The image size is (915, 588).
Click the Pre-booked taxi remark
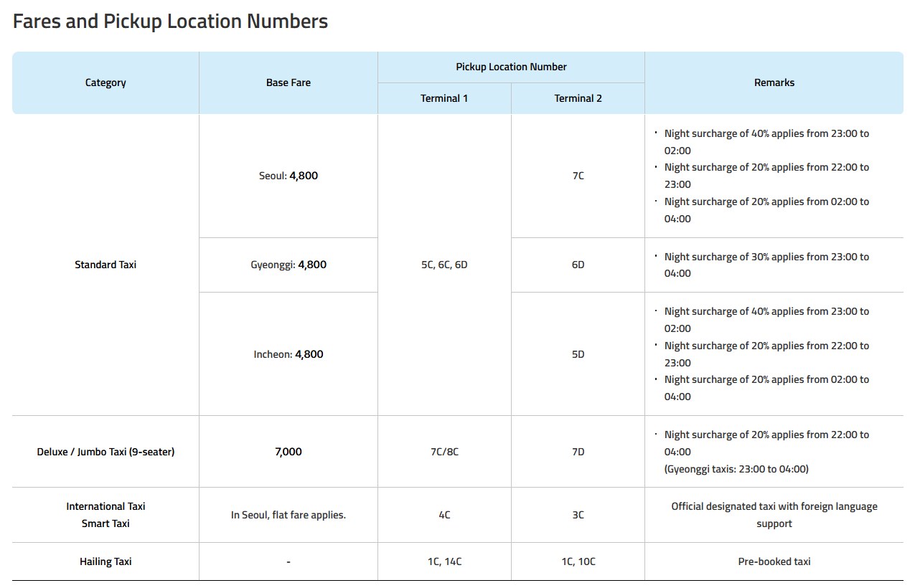click(774, 561)
